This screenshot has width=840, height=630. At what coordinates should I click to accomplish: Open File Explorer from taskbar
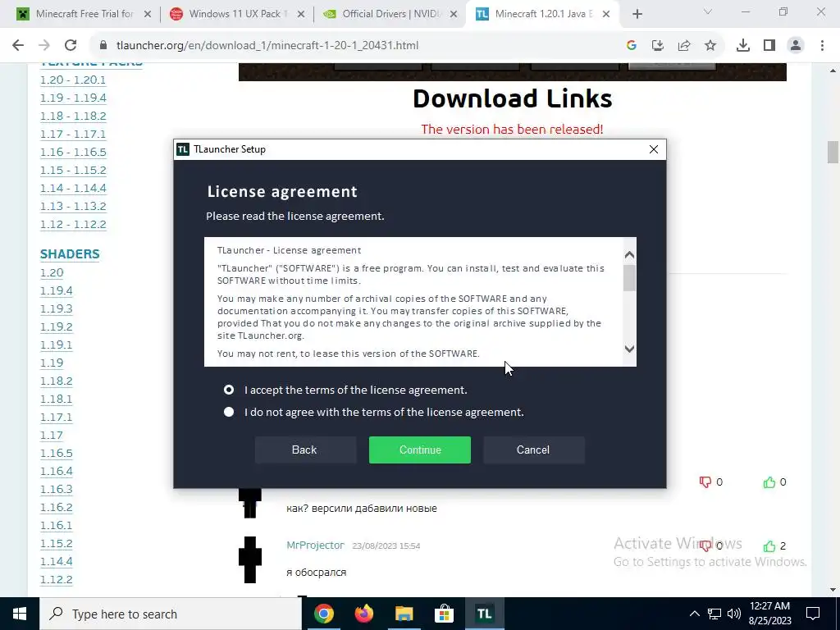pyautogui.click(x=404, y=614)
